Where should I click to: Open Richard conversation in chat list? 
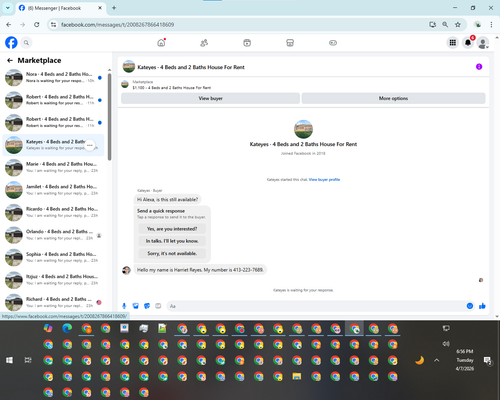53,302
